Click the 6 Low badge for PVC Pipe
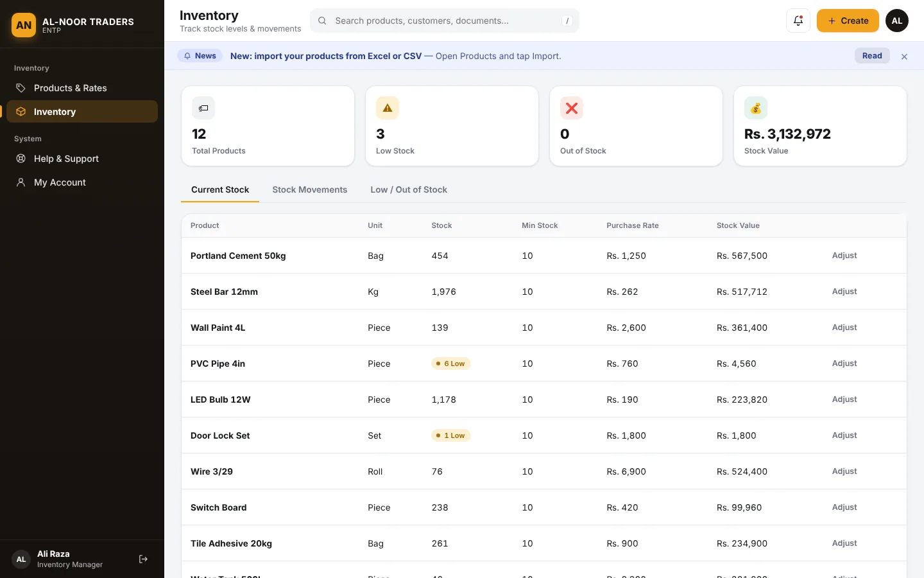Viewport: 924px width, 578px height. [451, 363]
